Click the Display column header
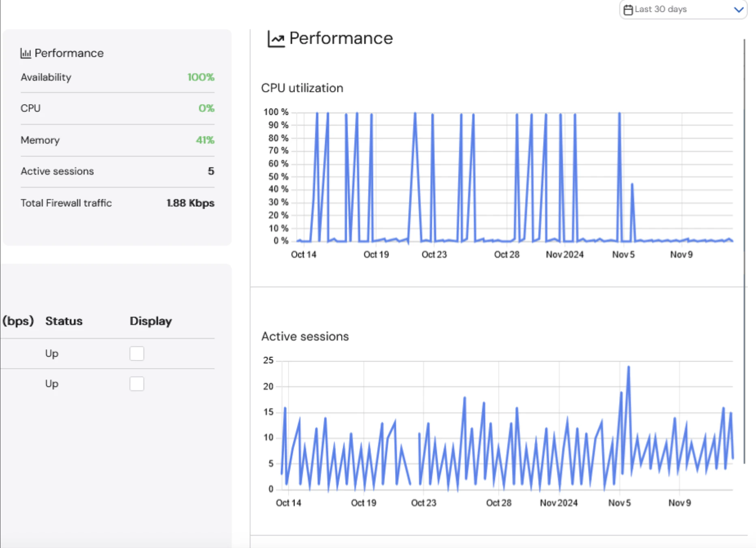 (151, 321)
